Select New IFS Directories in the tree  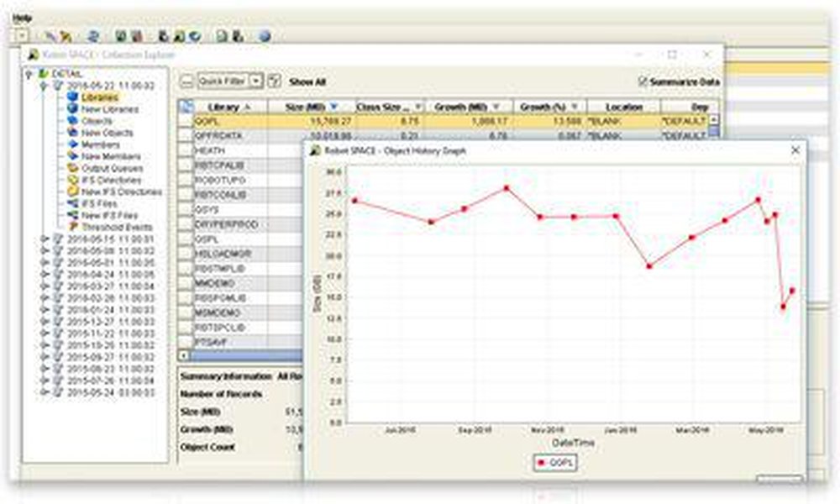[x=122, y=192]
